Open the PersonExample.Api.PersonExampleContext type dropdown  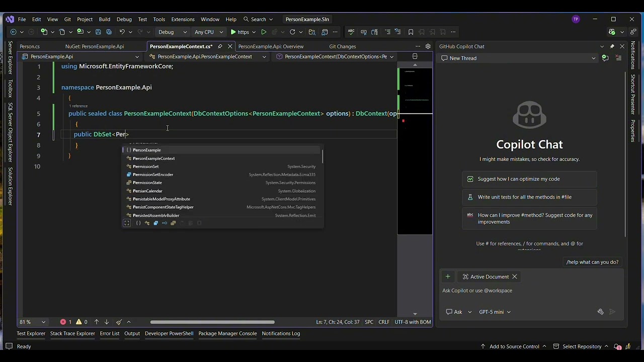pyautogui.click(x=209, y=56)
